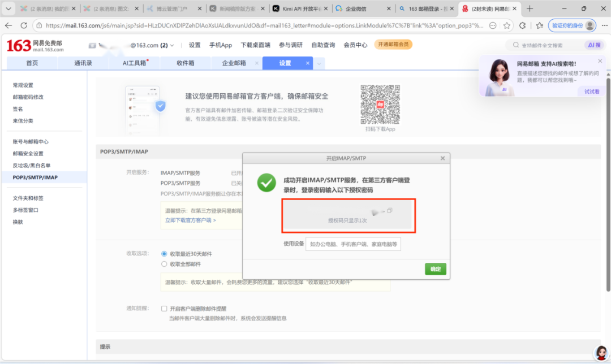611x364 pixels.
Task: Open the favorites list icon in the toolbar
Action: click(540, 25)
